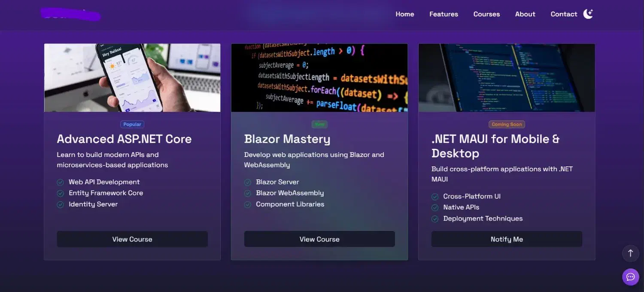Open the Features navigation item
The width and height of the screenshot is (644, 292).
pos(444,14)
